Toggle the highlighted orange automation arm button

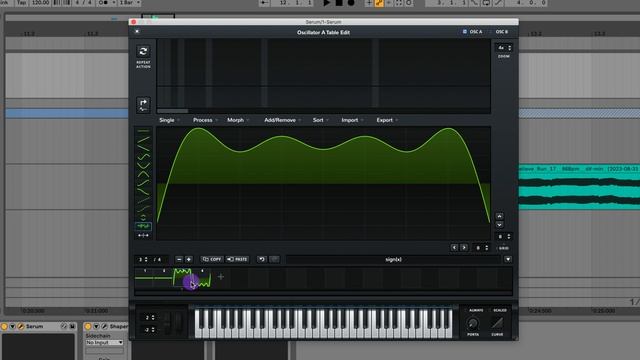[x=379, y=3]
